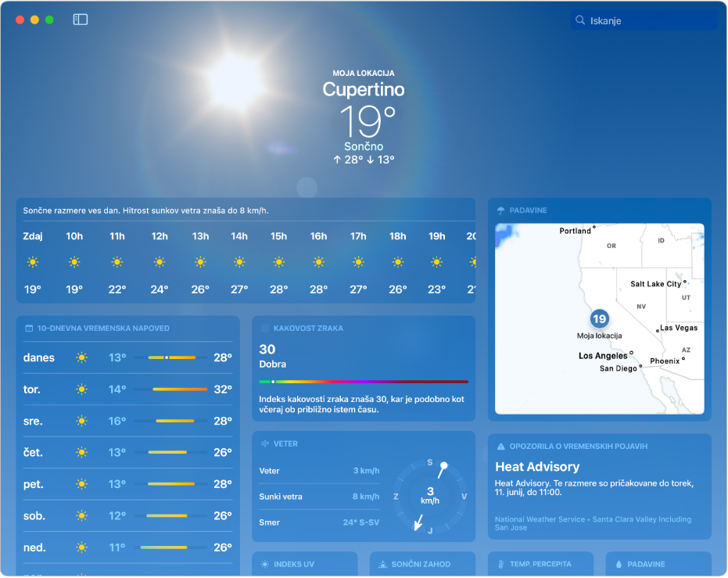728x578 pixels.
Task: Open the precipitation map thumbnail
Action: tap(600, 318)
